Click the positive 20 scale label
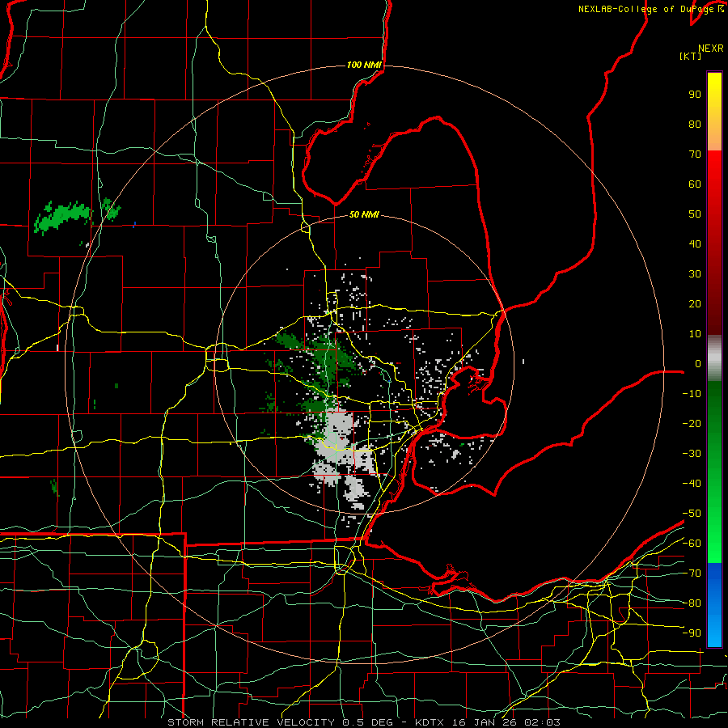 click(695, 303)
